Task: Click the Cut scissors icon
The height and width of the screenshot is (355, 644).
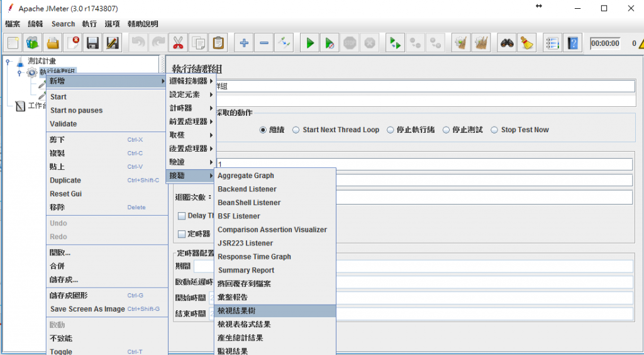Action: [178, 43]
